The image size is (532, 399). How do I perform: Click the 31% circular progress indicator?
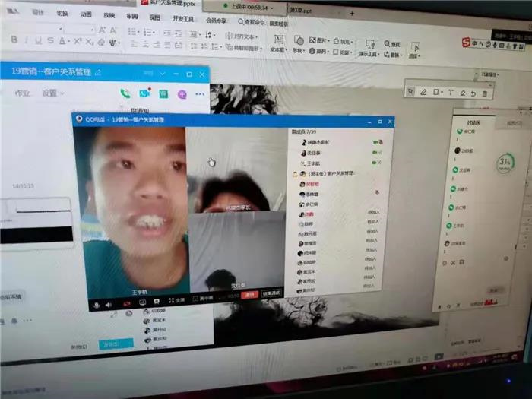tap(503, 162)
